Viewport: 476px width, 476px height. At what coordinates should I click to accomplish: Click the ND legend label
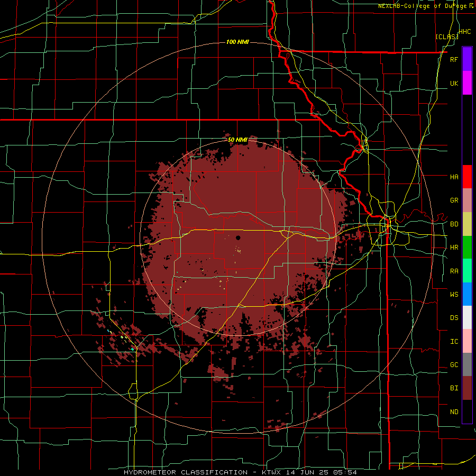[454, 412]
